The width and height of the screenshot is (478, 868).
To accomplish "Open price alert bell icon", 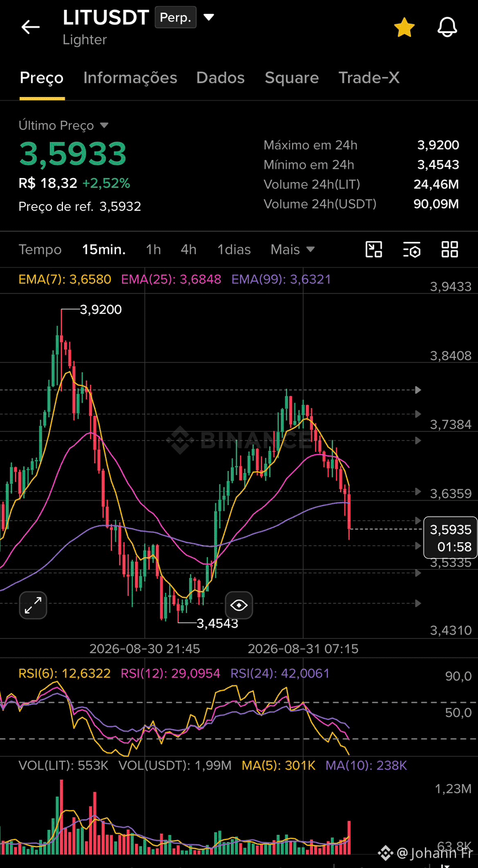I will (x=447, y=27).
